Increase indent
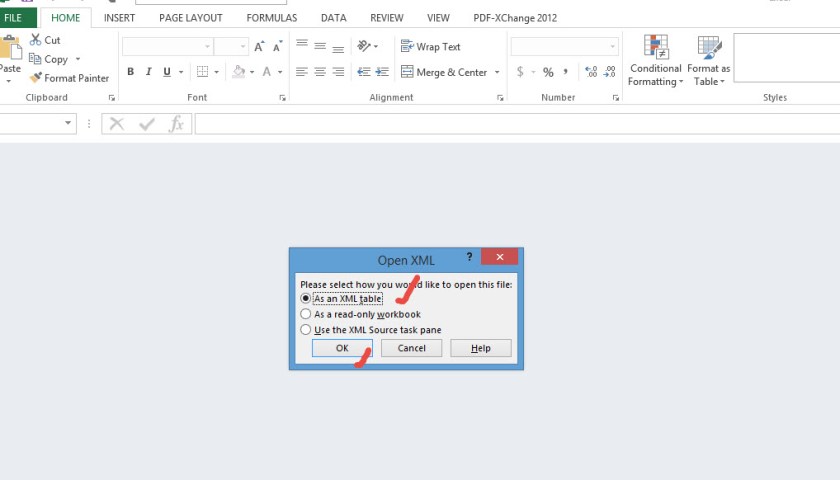 click(382, 71)
